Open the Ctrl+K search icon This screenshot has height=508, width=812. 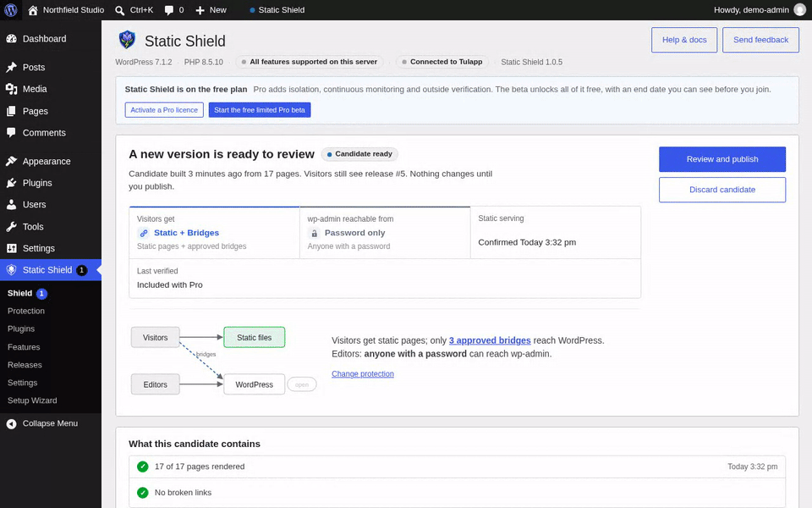(x=119, y=10)
